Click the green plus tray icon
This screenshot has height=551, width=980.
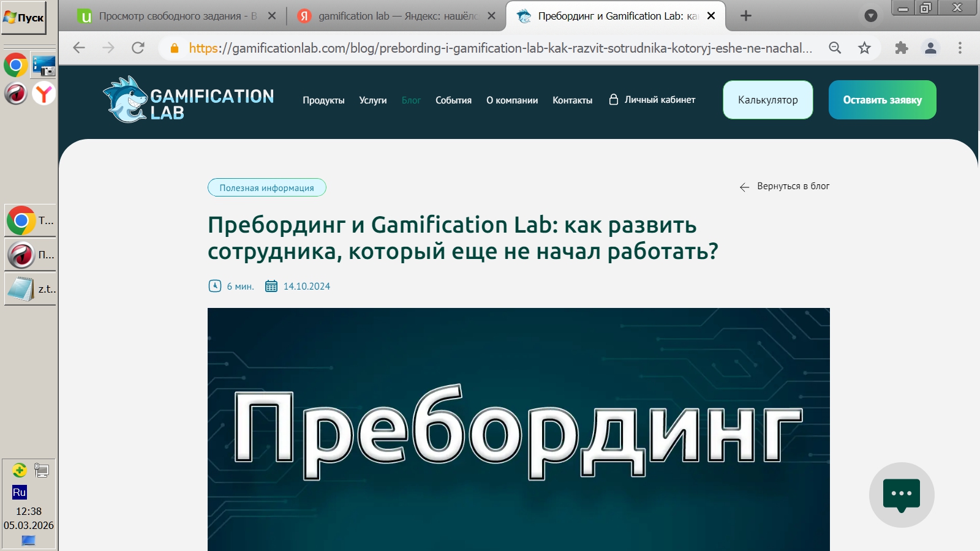coord(19,470)
